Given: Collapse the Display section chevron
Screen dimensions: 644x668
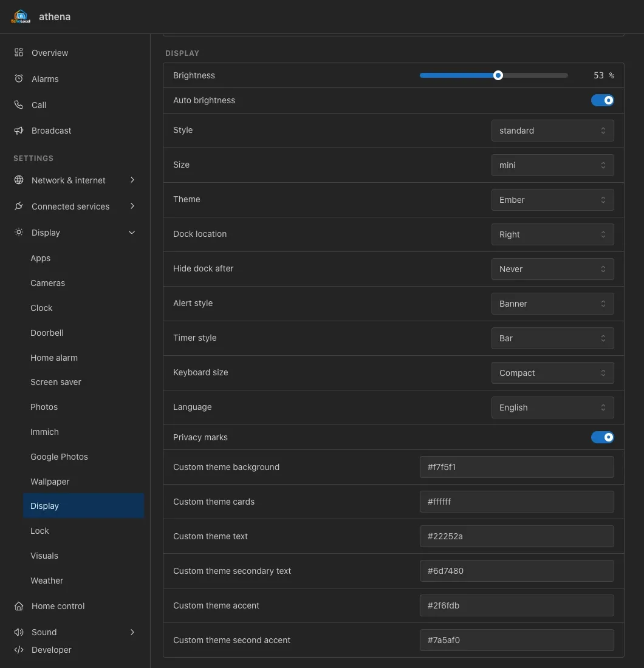Looking at the screenshot, I should click(132, 232).
